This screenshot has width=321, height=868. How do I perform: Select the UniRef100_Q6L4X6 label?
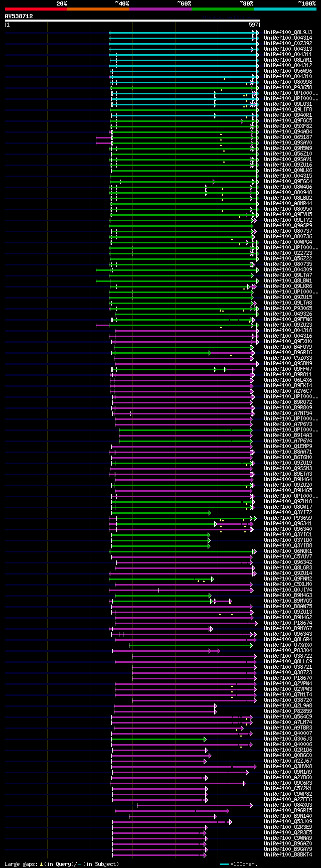click(x=288, y=380)
